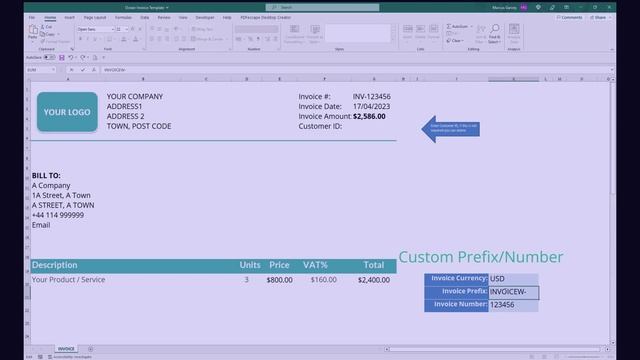Click the Clear eraser button

click(454, 41)
